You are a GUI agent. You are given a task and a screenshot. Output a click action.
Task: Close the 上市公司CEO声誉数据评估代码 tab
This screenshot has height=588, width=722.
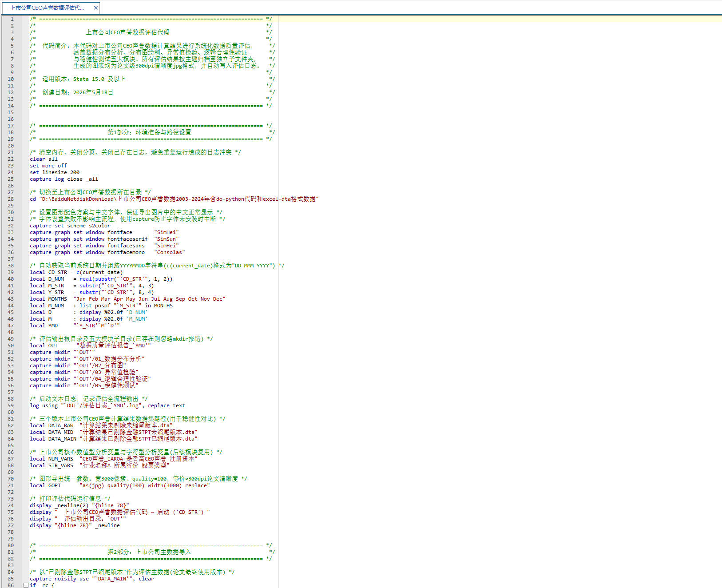point(95,8)
